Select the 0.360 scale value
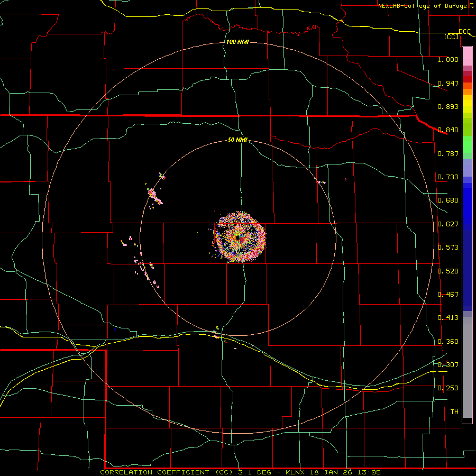476x476 pixels. point(448,342)
